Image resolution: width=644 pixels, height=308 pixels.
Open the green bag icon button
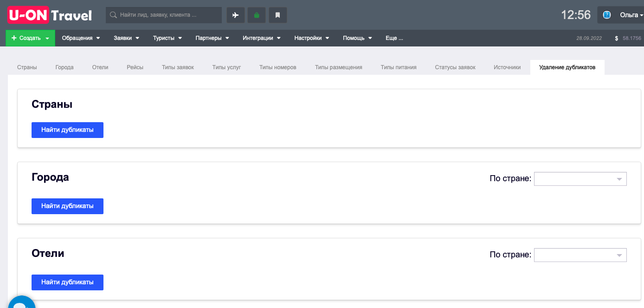[x=257, y=15]
